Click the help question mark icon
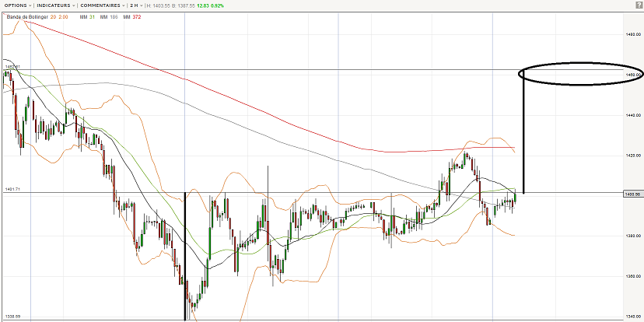 tap(639, 5)
